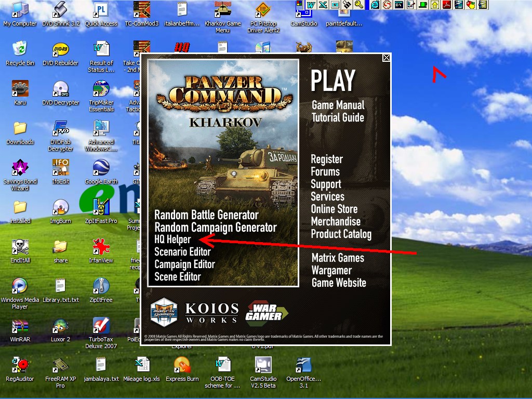Image resolution: width=532 pixels, height=399 pixels.
Task: Open OpenOffice 3.1 desktop shortcut
Action: pos(303,373)
